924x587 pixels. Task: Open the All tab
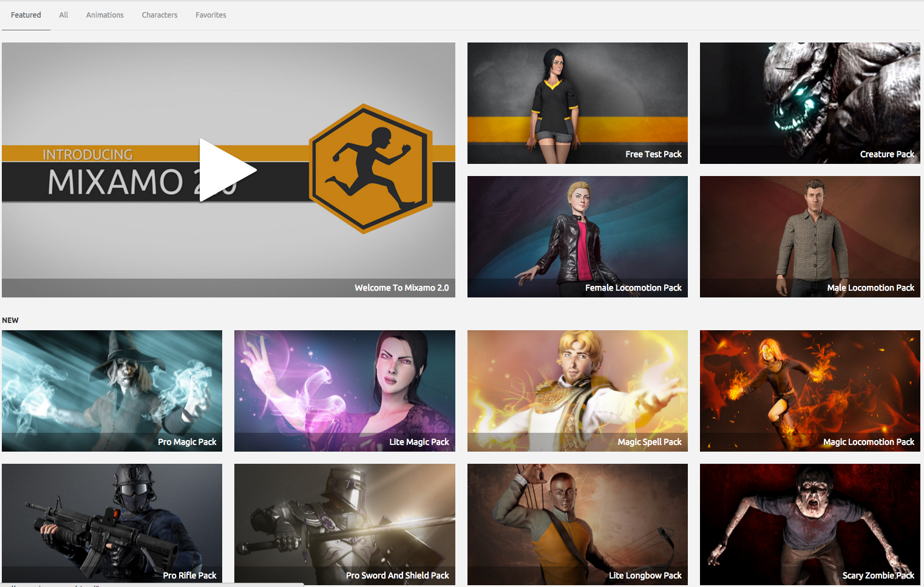coord(64,15)
